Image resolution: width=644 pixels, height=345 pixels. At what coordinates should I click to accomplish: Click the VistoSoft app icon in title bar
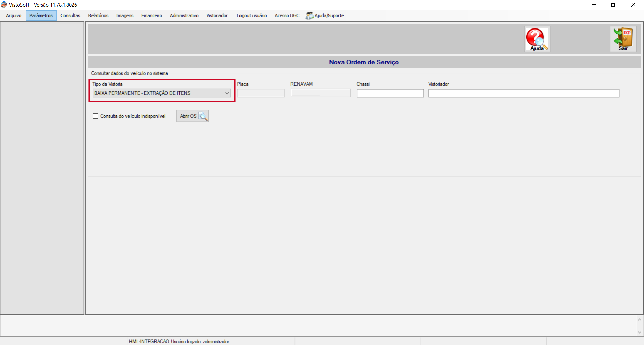(4, 5)
